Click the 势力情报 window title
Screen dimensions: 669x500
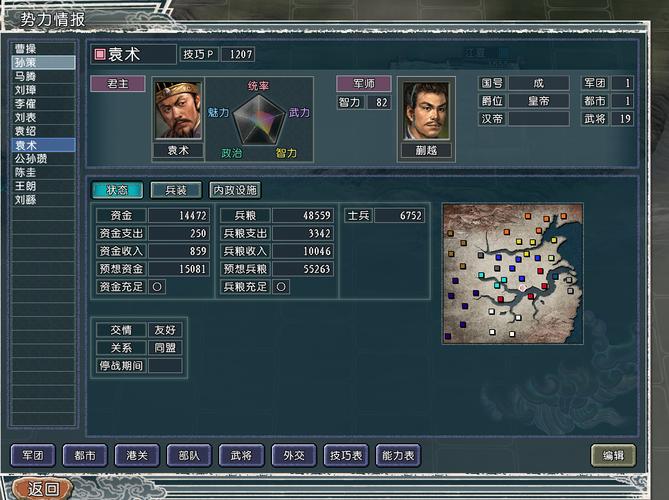coord(52,20)
